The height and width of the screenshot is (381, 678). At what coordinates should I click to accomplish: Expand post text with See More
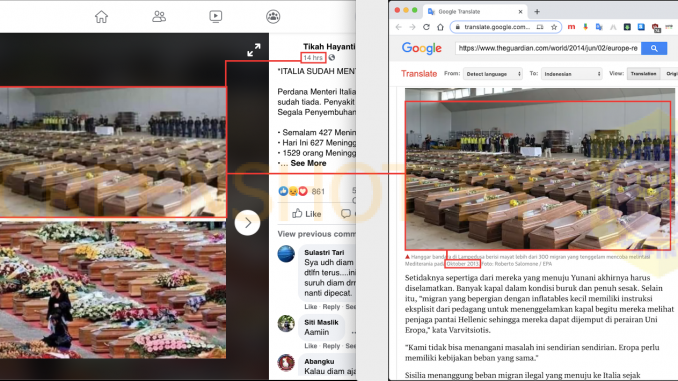308,163
